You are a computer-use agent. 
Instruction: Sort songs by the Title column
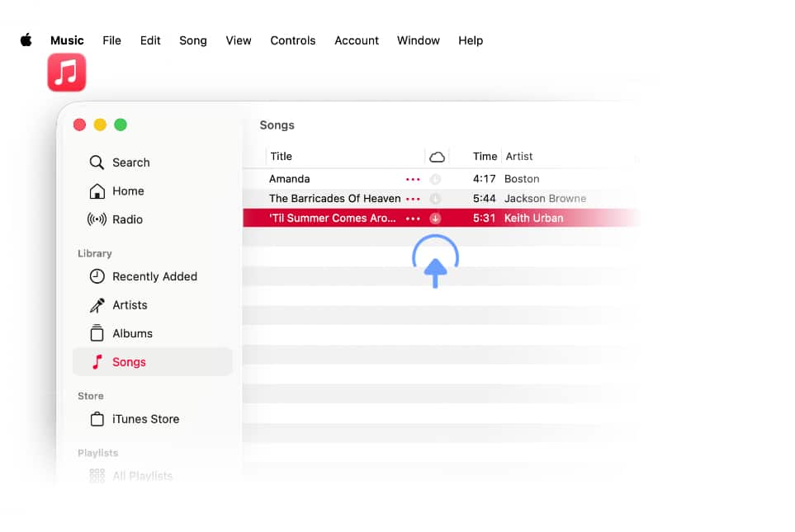point(281,157)
